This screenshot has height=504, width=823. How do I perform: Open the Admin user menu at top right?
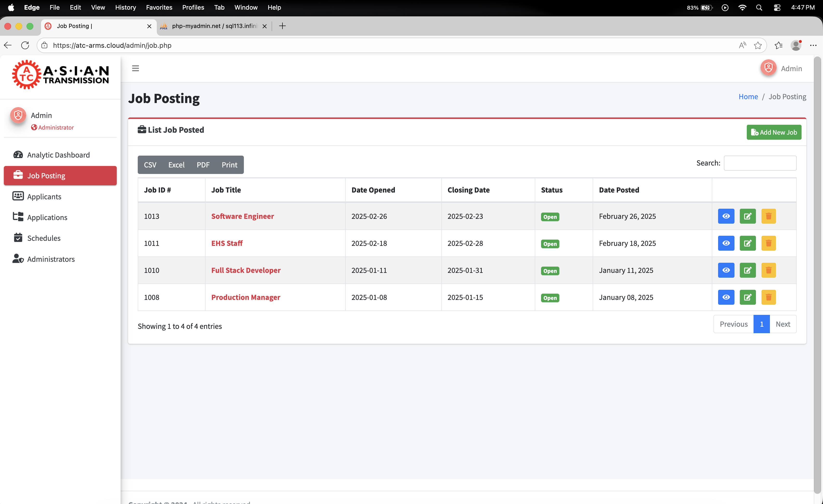(x=782, y=69)
